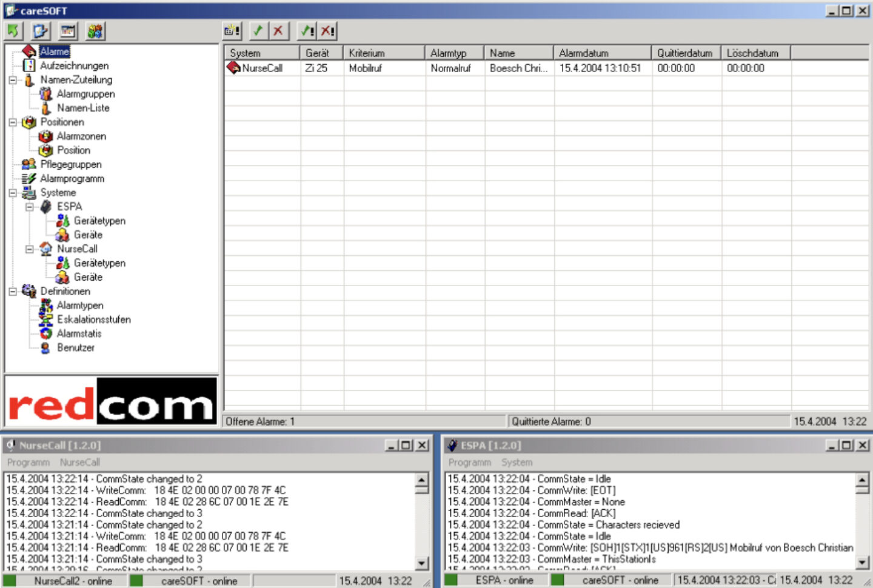Click Geräte icon under ESPA
The image size is (873, 588).
(62, 235)
